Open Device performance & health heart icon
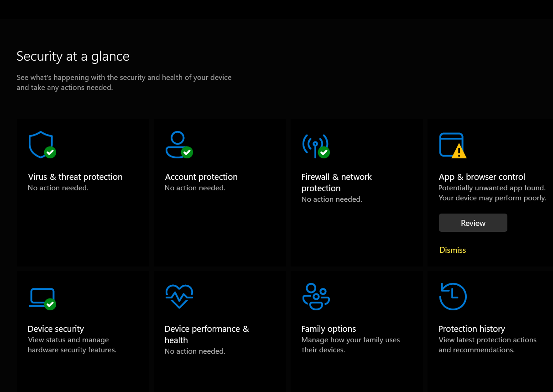The height and width of the screenshot is (392, 553). tap(179, 296)
